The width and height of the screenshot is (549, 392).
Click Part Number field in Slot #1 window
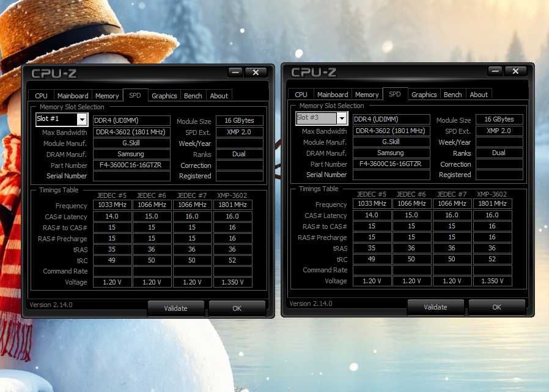tap(131, 165)
